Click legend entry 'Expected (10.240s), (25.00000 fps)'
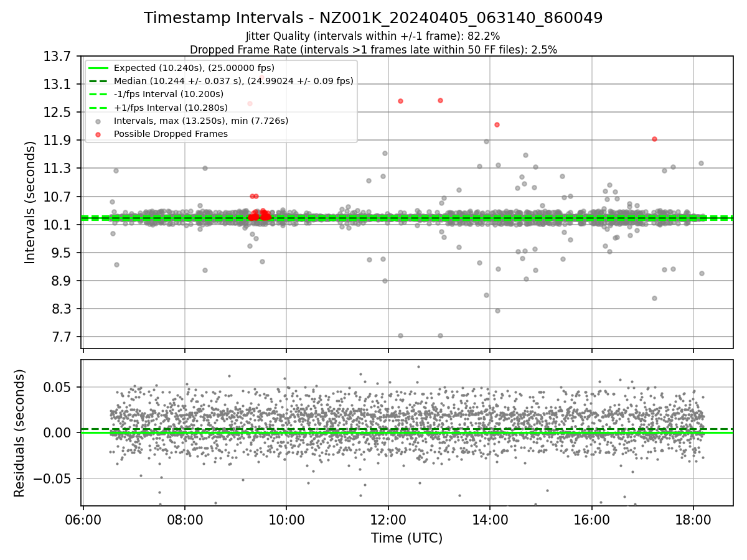Viewport: 747px width, 560px height. coord(194,68)
